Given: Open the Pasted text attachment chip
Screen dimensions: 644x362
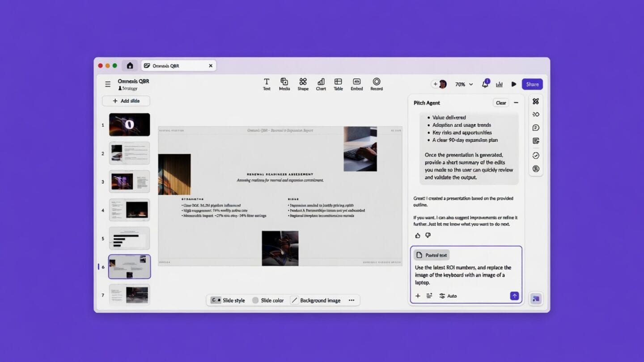Looking at the screenshot, I should [432, 255].
